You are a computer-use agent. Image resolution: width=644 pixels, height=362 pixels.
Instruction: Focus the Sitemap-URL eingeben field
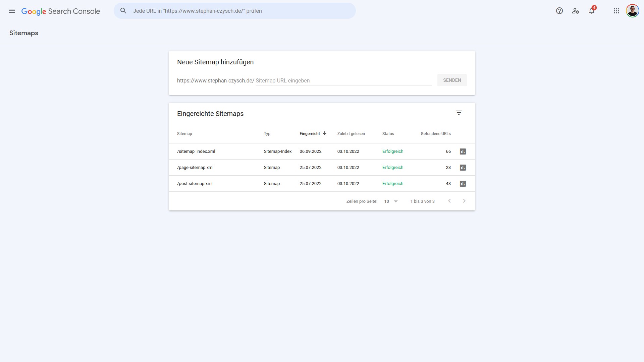(343, 80)
